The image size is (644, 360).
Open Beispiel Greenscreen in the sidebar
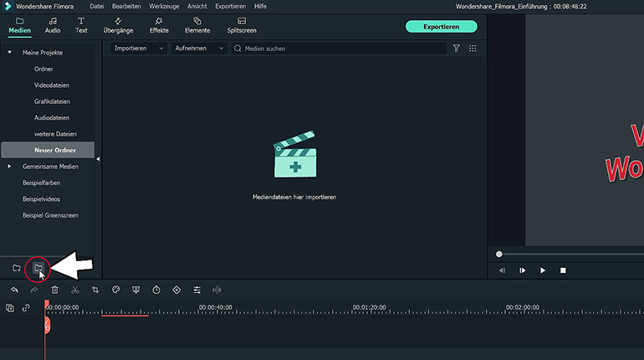[x=50, y=215]
